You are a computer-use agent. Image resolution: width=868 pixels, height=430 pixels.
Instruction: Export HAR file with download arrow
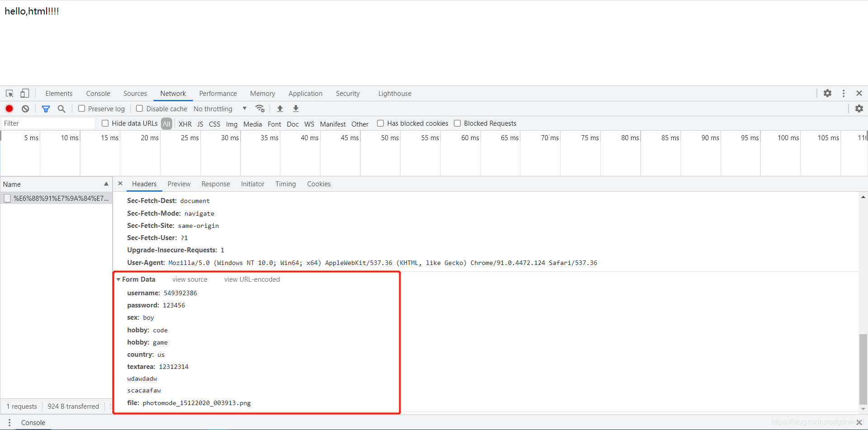pos(296,109)
